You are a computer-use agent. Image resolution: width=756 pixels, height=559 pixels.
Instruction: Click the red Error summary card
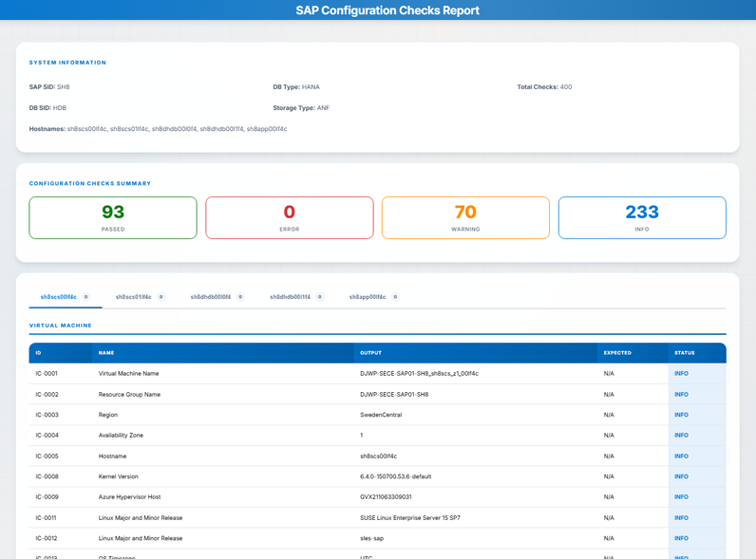[x=290, y=217]
